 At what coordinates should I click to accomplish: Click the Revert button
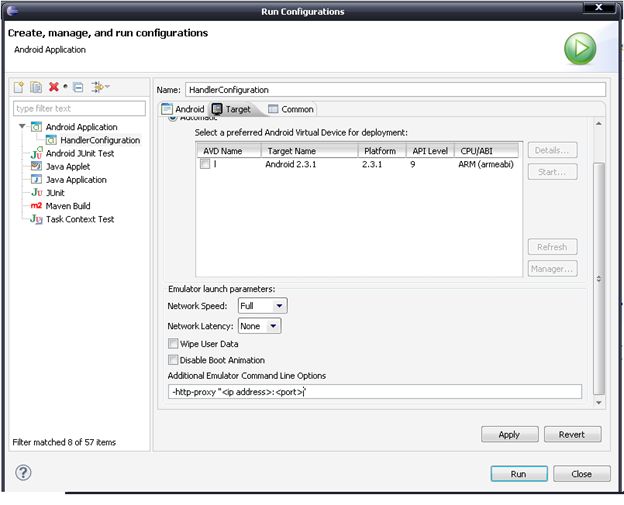(x=572, y=434)
